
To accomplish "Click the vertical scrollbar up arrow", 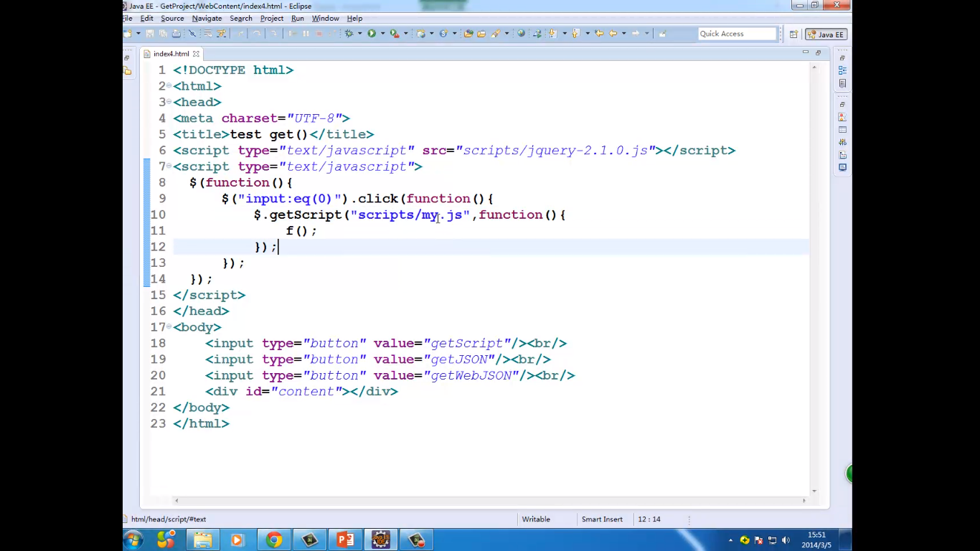I will click(x=814, y=67).
